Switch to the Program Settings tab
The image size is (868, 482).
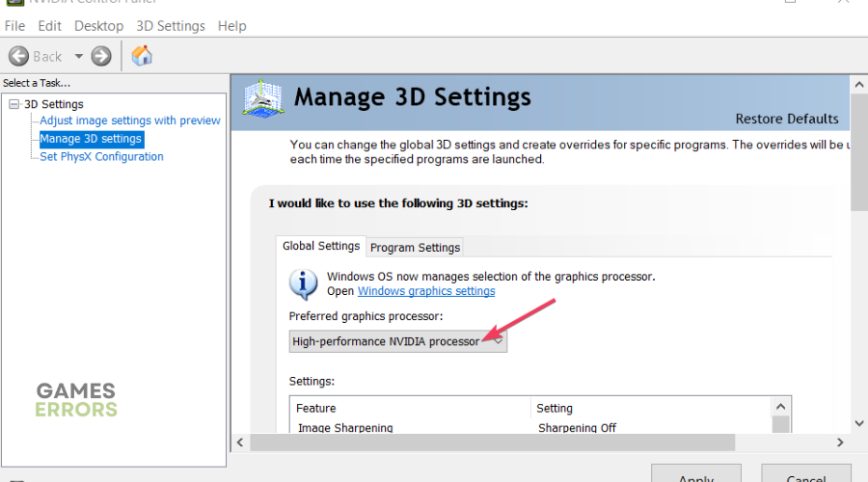[415, 248]
